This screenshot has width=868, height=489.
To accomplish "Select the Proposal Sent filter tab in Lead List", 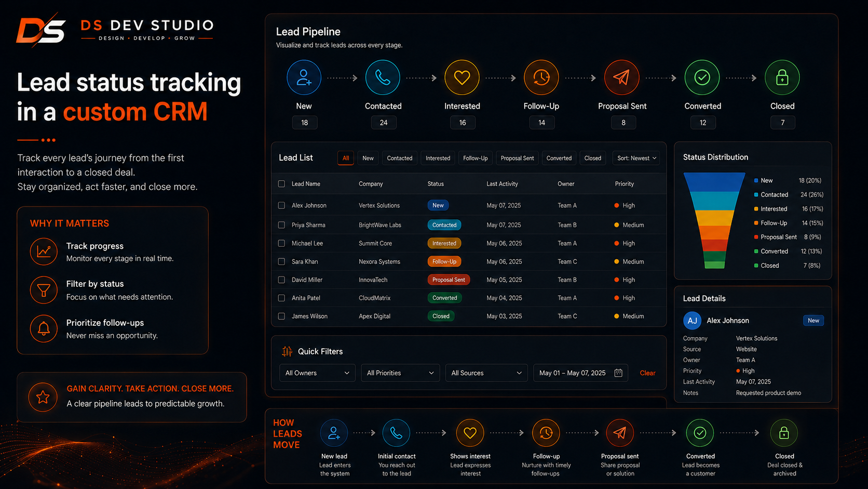I will click(x=517, y=158).
